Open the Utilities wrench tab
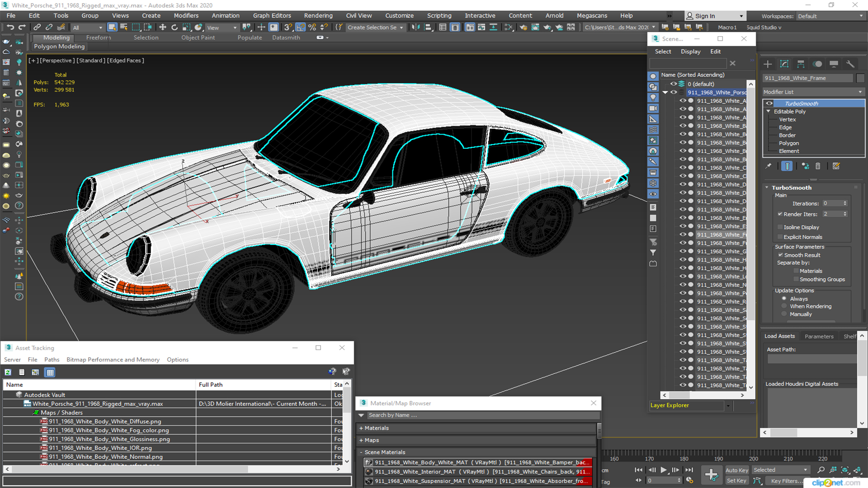The width and height of the screenshot is (868, 488). [x=850, y=64]
